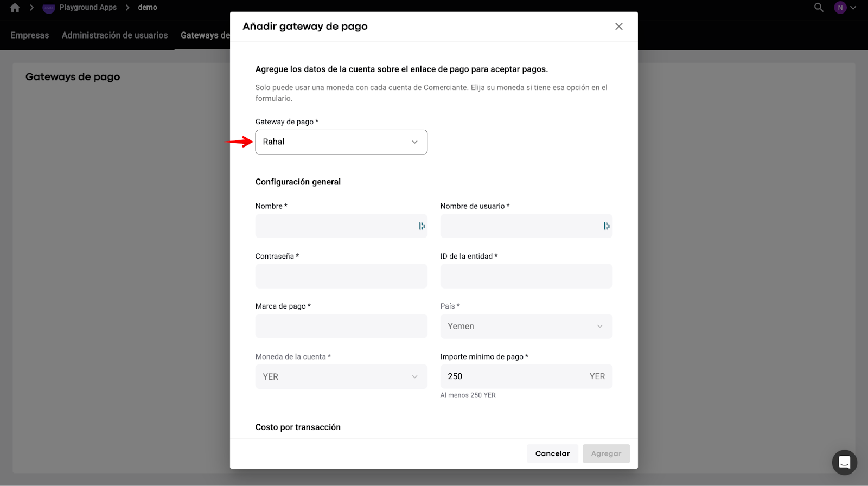Click the ID de la entidad field
The width and height of the screenshot is (868, 486).
pos(526,277)
